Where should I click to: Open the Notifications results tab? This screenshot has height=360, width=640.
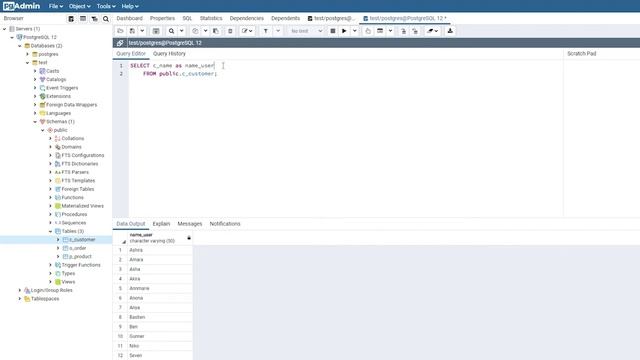(x=225, y=224)
